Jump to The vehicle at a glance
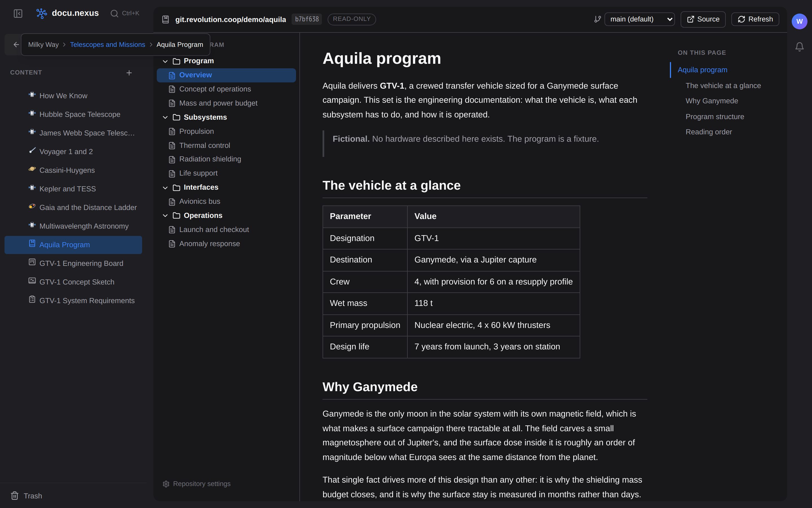This screenshot has width=812, height=508. click(723, 86)
